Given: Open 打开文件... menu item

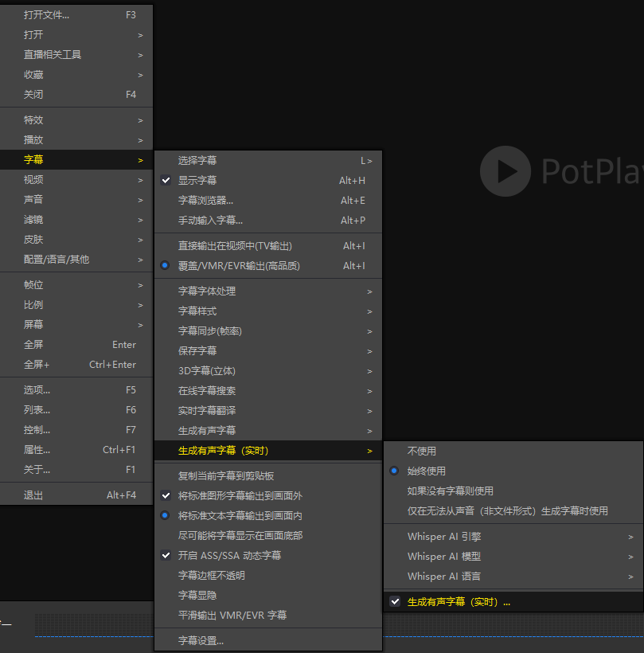Looking at the screenshot, I should coord(76,15).
